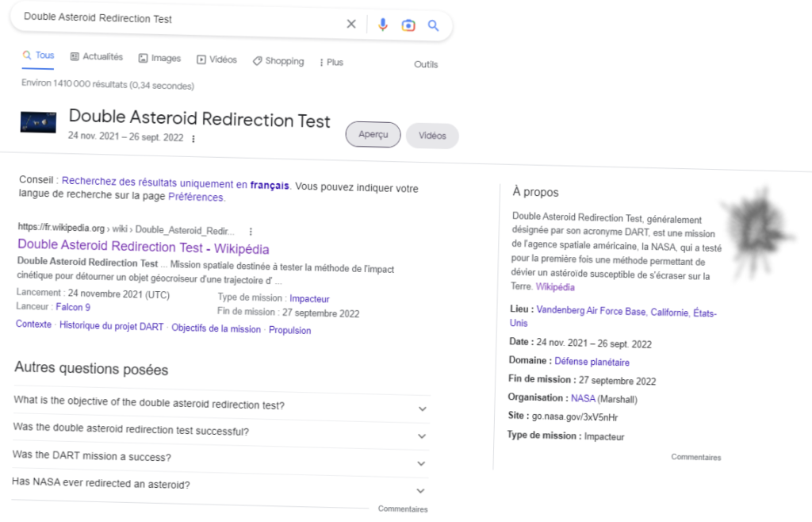Clear the search box with the X icon

coord(351,24)
